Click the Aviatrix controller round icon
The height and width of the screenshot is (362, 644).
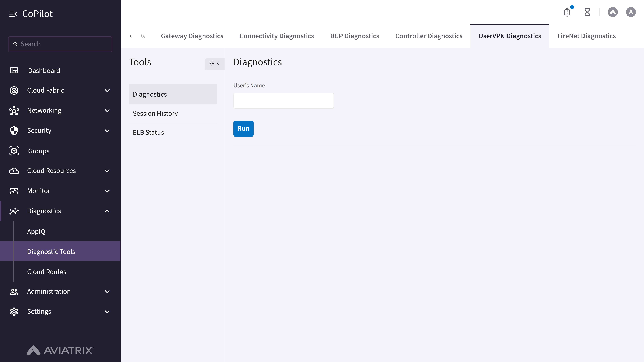point(613,12)
